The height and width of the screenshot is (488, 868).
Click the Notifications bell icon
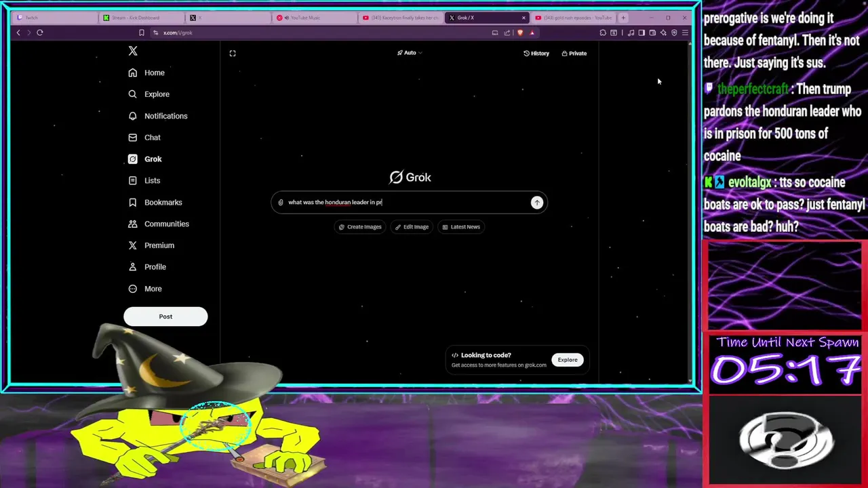click(x=132, y=116)
